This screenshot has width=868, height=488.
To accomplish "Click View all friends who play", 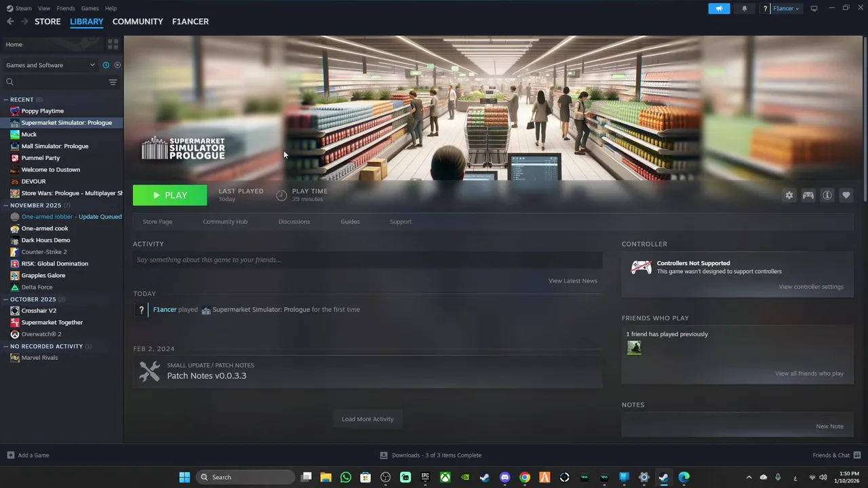I will [810, 373].
